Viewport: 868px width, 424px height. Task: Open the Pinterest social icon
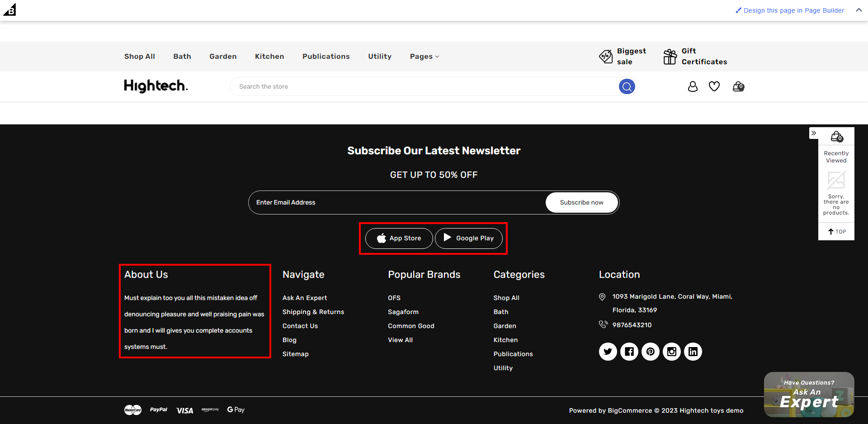(x=650, y=352)
